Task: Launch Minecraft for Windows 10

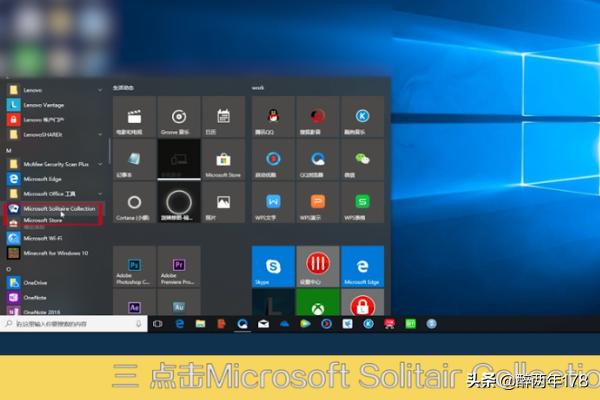Action: pos(54,253)
